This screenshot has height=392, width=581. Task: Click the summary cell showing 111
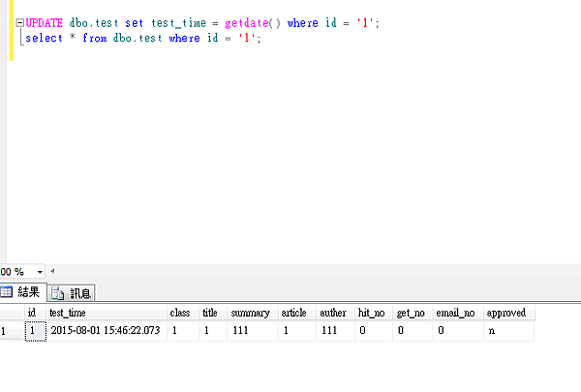click(x=253, y=330)
